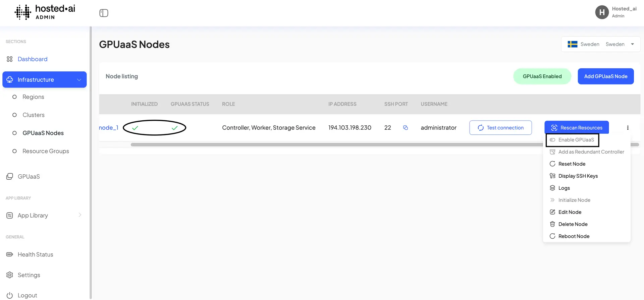644x300 pixels.
Task: Open Health Status page
Action: pos(35,254)
